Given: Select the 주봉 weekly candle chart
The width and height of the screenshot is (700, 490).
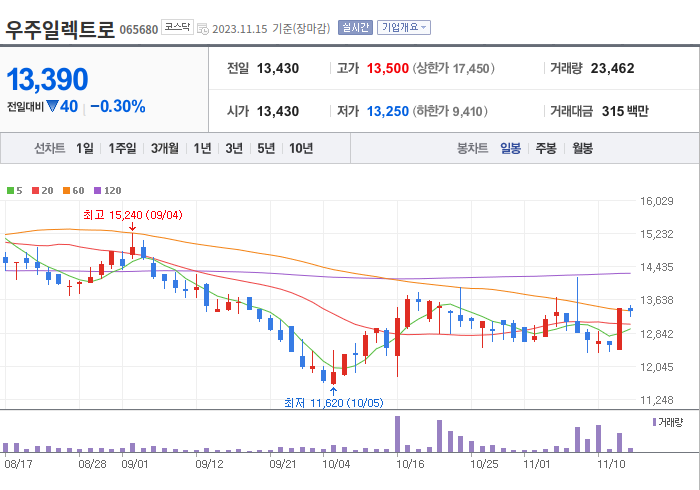Looking at the screenshot, I should (x=546, y=148).
